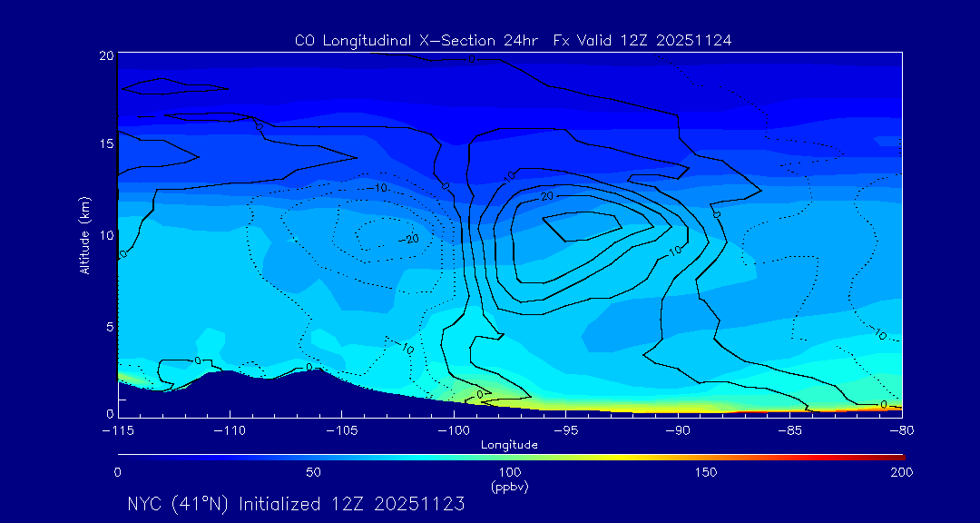Click the -90 longitude tick label
The image size is (980, 523).
[678, 431]
